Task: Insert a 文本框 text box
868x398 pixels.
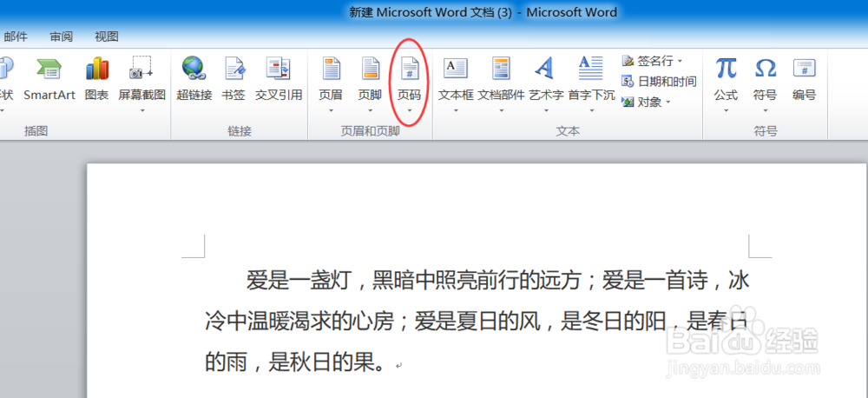Action: tap(457, 79)
